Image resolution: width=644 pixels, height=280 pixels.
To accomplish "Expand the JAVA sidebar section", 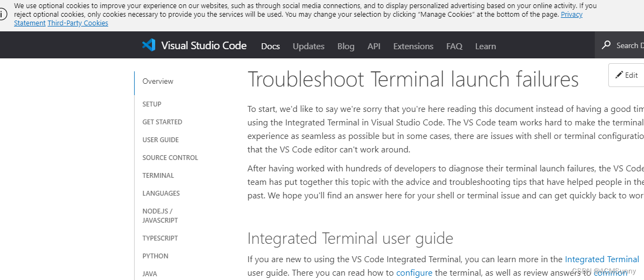I will click(149, 274).
